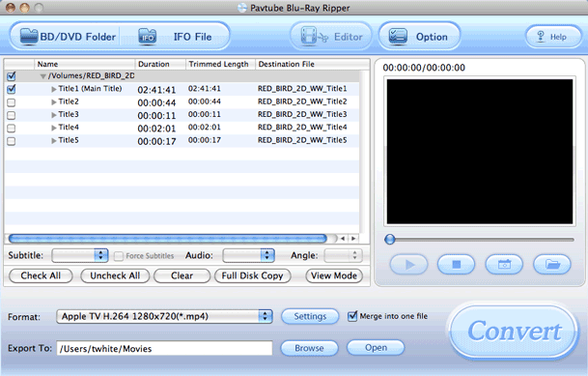Take a snapshot with the camera icon
The width and height of the screenshot is (588, 376).
tap(504, 265)
